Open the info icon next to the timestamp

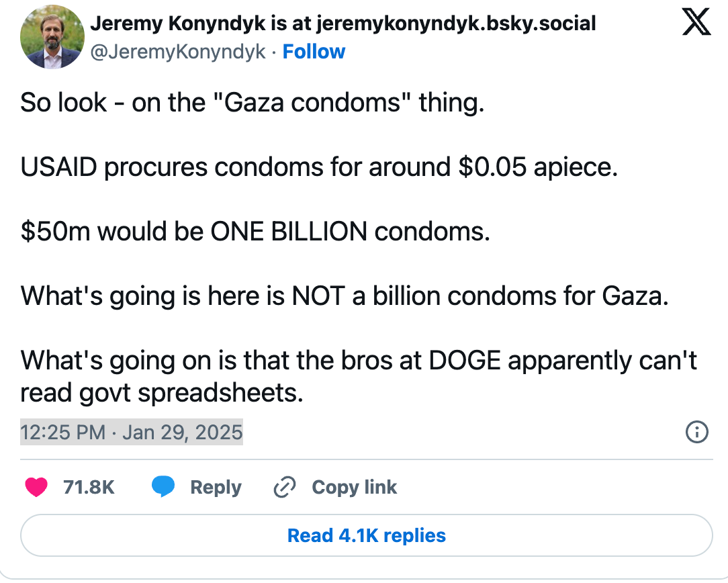pos(696,433)
